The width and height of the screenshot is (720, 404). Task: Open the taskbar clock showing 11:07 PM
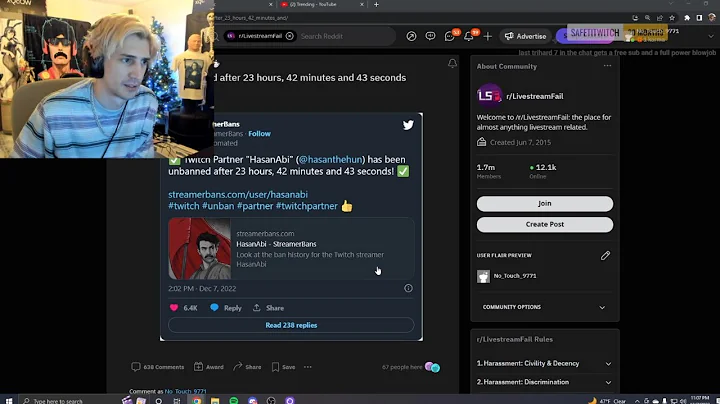point(700,400)
